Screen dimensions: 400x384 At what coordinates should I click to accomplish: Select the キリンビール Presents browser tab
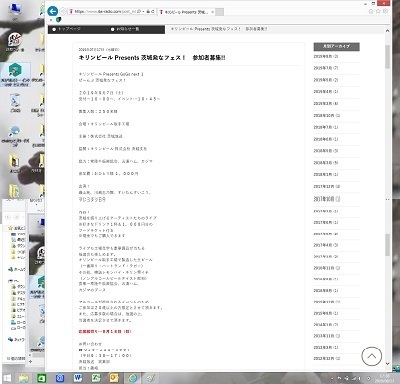click(x=184, y=12)
